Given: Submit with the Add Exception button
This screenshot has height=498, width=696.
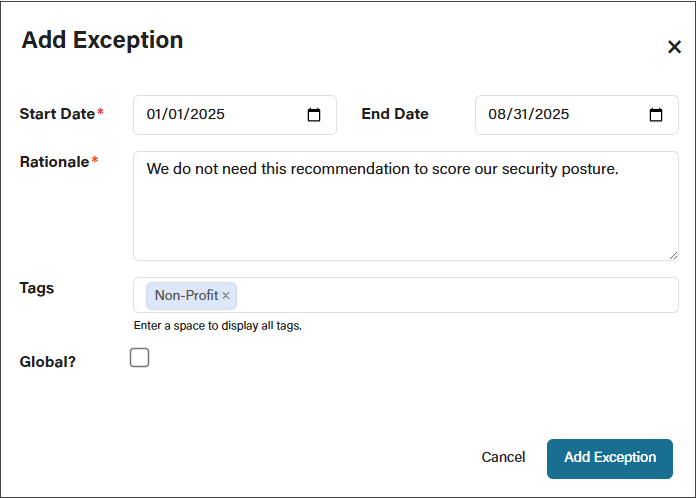Looking at the screenshot, I should (x=610, y=458).
